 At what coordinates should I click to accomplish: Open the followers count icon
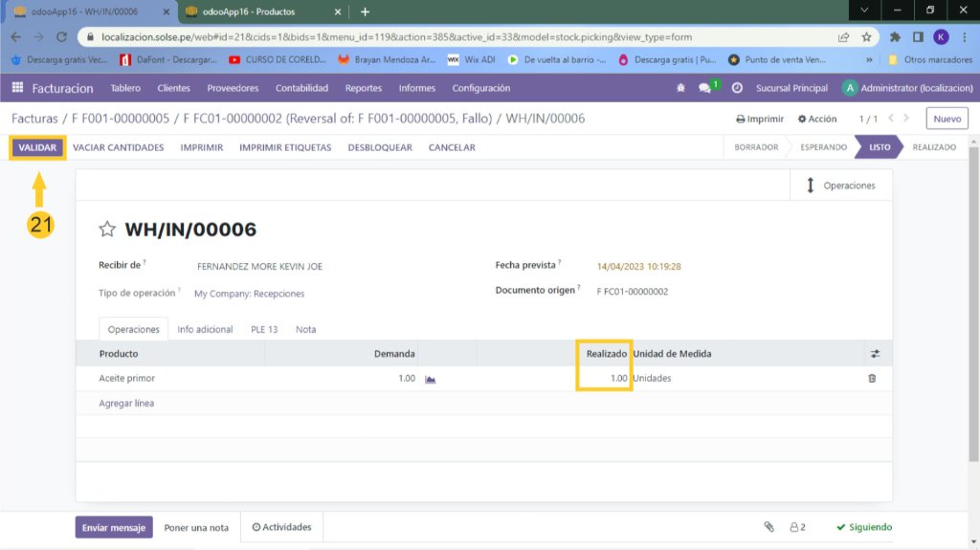point(797,527)
